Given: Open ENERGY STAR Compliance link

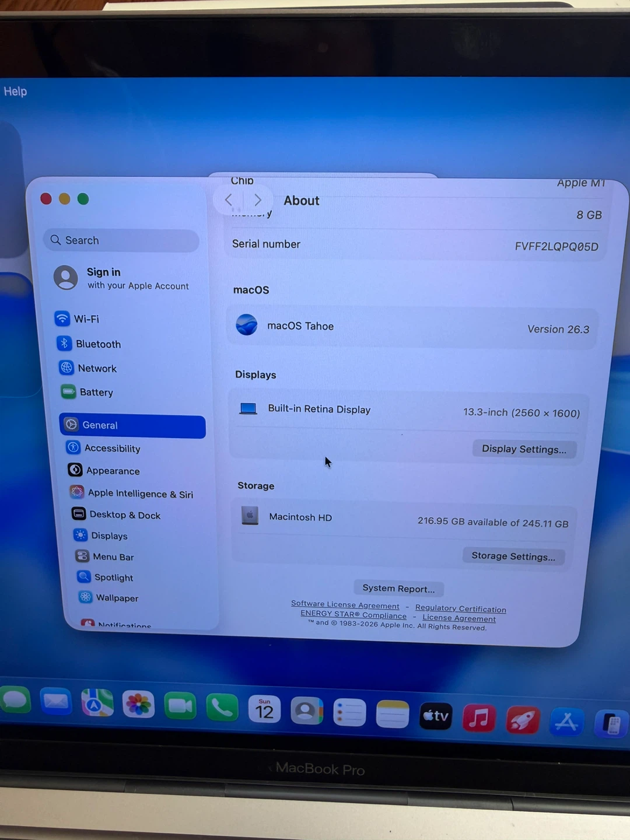Looking at the screenshot, I should point(353,614).
